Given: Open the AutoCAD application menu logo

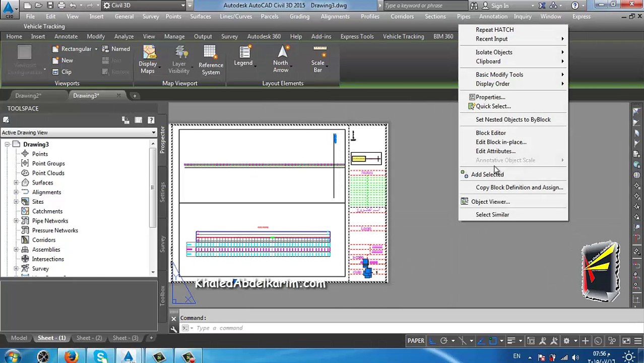Looking at the screenshot, I should (9, 9).
